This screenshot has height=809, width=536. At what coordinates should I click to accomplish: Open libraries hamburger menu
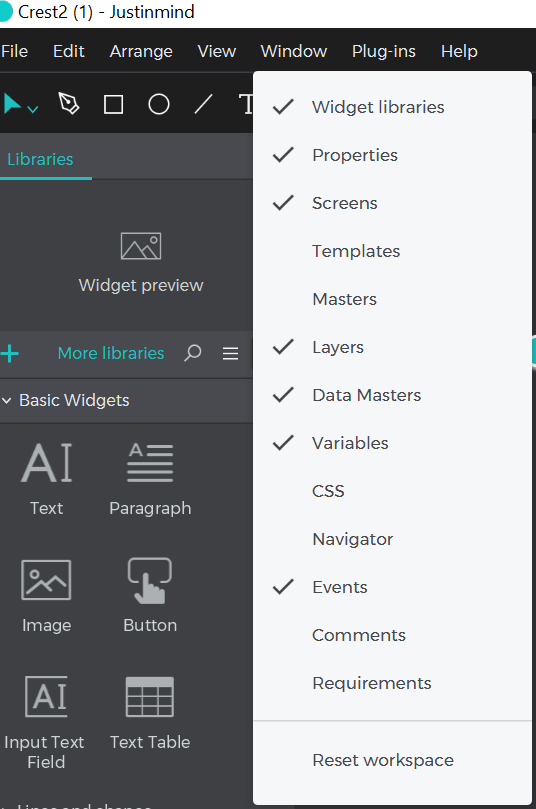(x=230, y=353)
